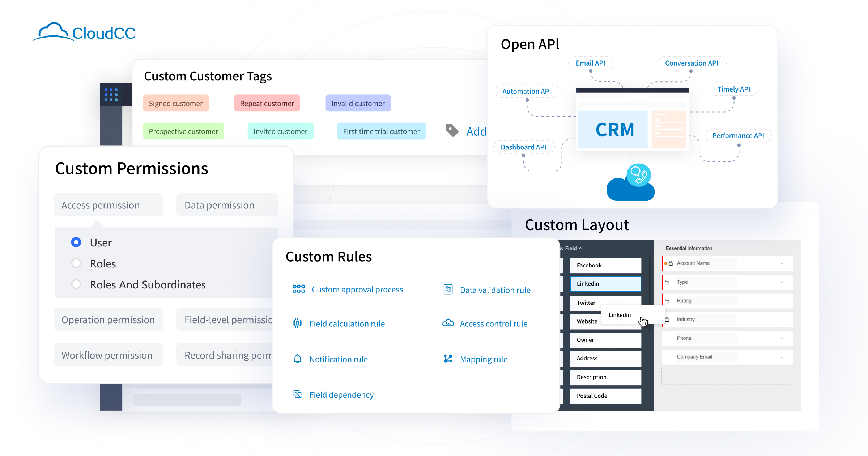
Task: Collapse the Field list chevron arrow
Action: pyautogui.click(x=581, y=248)
